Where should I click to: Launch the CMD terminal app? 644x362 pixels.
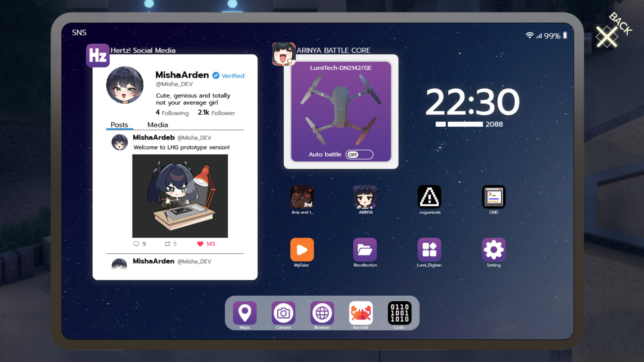(x=493, y=197)
